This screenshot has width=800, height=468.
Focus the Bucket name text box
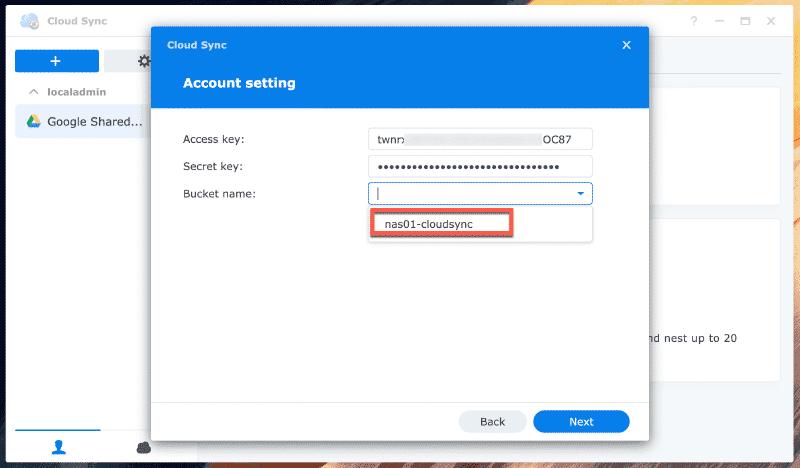pyautogui.click(x=468, y=194)
